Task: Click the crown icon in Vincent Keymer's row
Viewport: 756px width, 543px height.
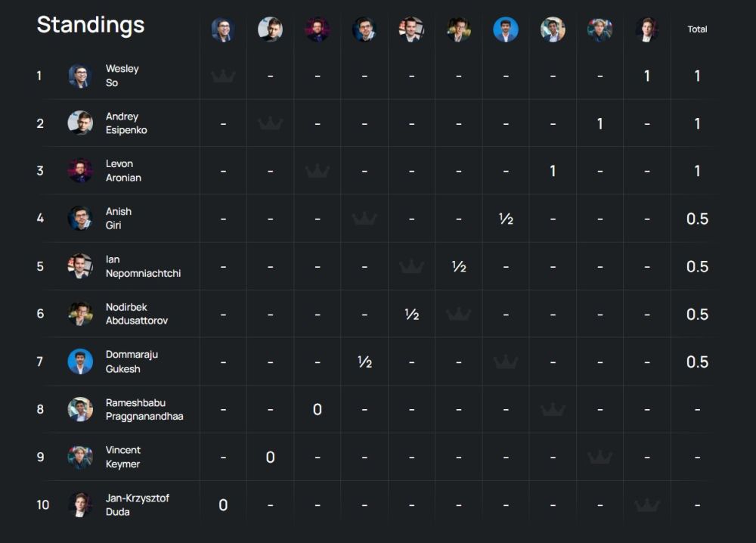Action: point(600,457)
